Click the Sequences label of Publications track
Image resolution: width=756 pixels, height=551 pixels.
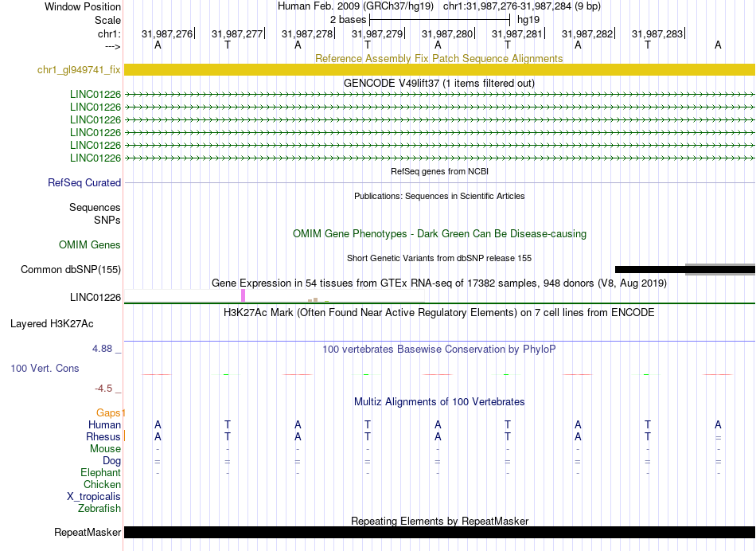pyautogui.click(x=95, y=208)
